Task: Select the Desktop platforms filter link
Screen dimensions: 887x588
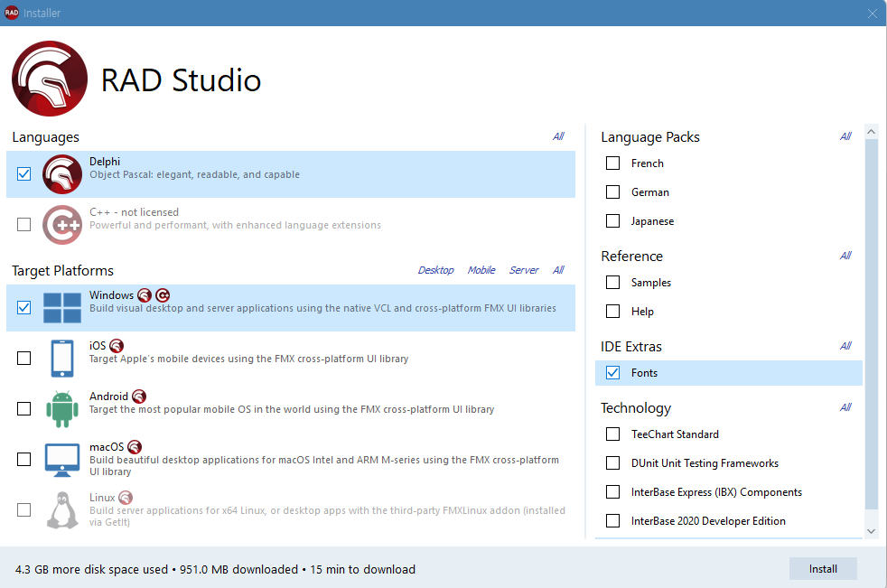Action: (x=435, y=270)
